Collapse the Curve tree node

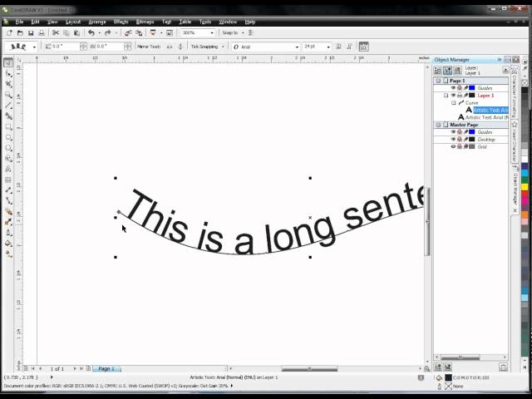[x=453, y=102]
